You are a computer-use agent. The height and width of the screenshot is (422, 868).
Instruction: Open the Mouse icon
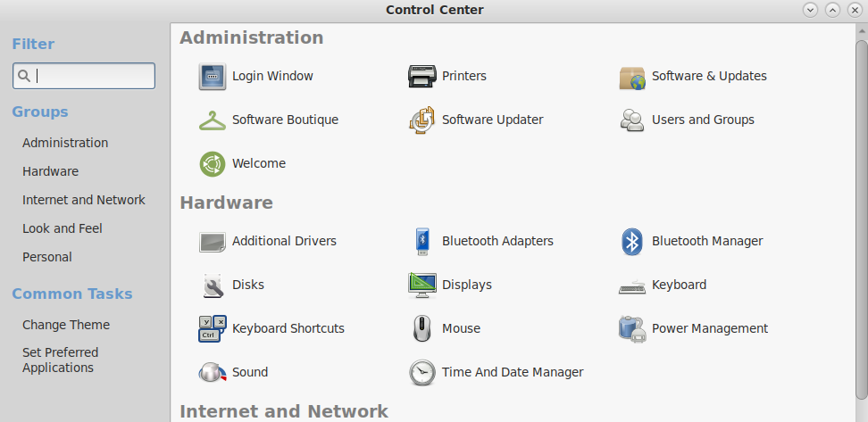coord(421,328)
